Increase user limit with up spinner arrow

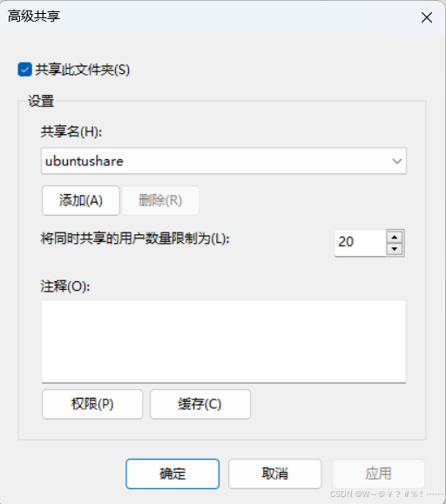(x=395, y=238)
